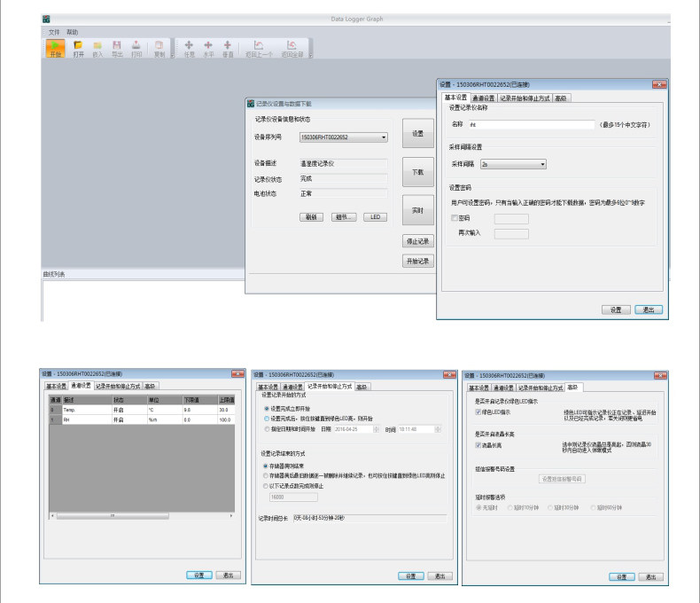Click the 嵌入 embed toolbar icon
700x603 pixels.
pos(97,48)
